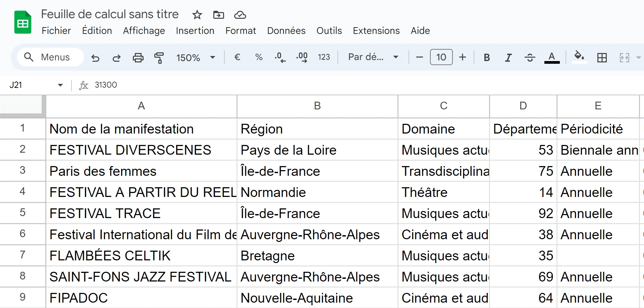Select row 7 header
The height and width of the screenshot is (308, 644).
click(x=22, y=255)
